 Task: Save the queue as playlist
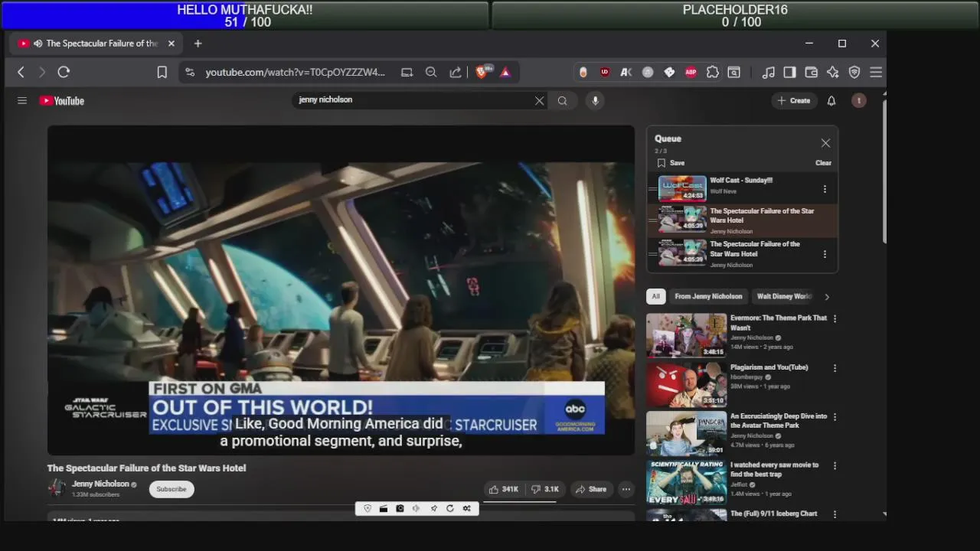pos(671,163)
